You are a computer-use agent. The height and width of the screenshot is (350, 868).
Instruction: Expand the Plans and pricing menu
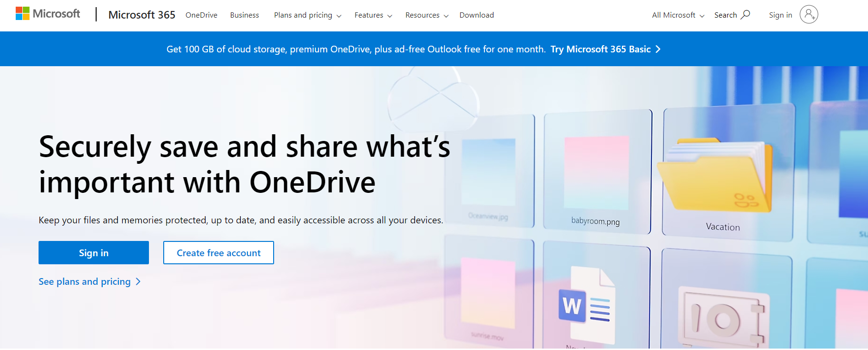pyautogui.click(x=307, y=15)
